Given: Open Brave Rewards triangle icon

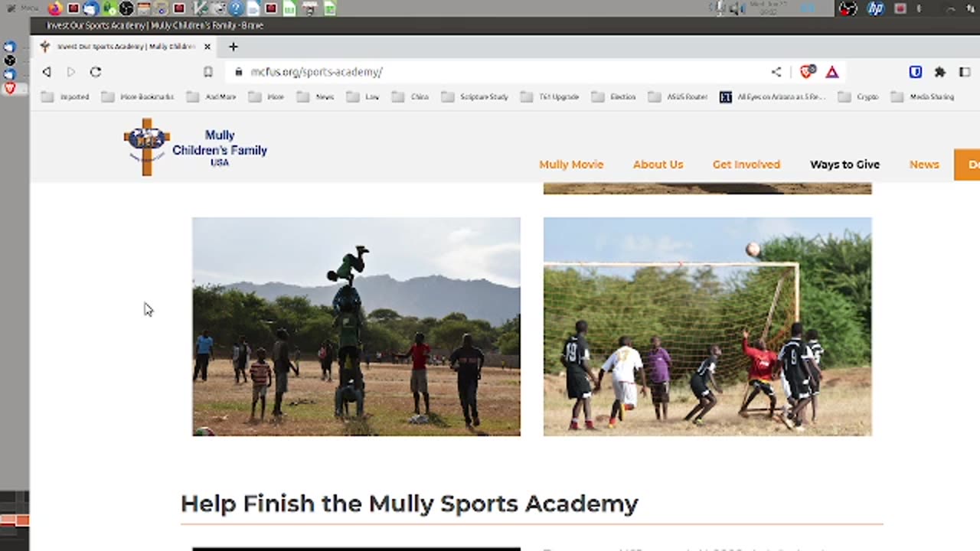Looking at the screenshot, I should 832,72.
